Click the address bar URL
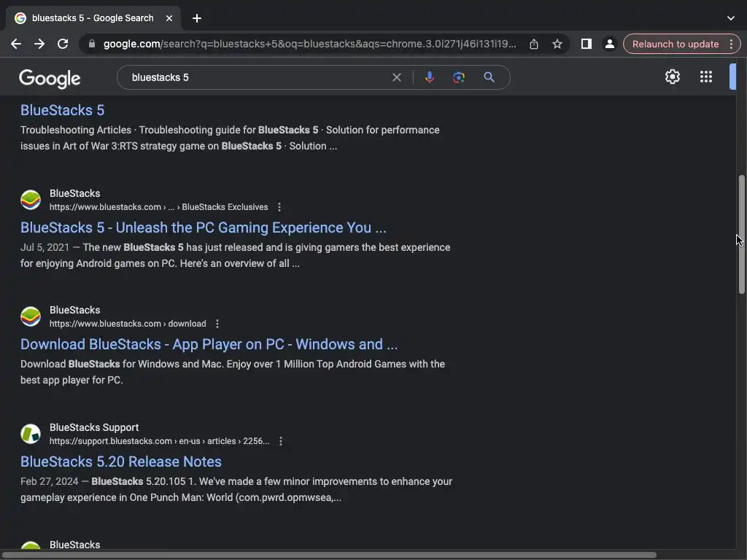747x560 pixels. coord(309,44)
